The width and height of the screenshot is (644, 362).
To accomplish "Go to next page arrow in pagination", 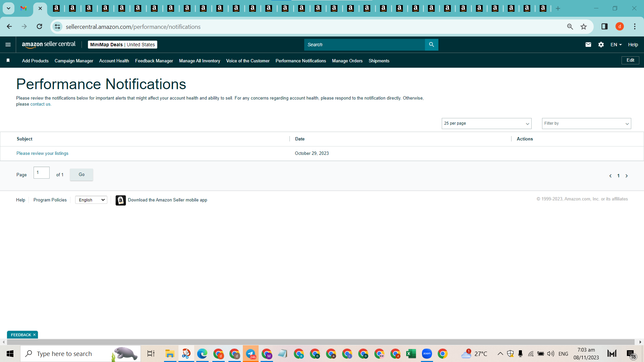I will pyautogui.click(x=626, y=176).
